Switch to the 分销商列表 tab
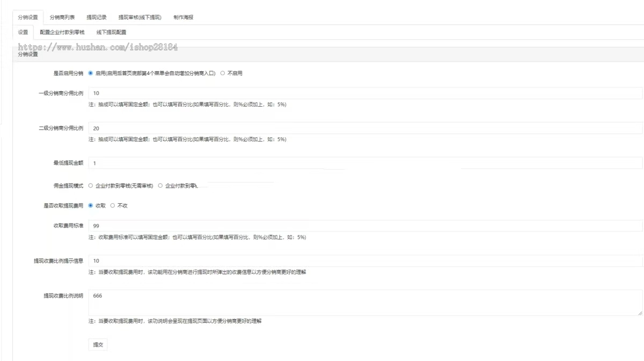This screenshot has width=644, height=361. point(62,17)
